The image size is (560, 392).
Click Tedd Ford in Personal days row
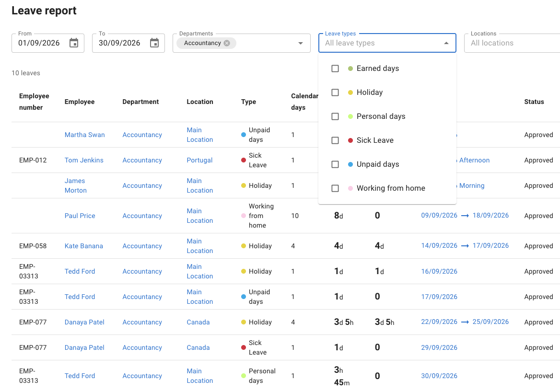[80, 376]
